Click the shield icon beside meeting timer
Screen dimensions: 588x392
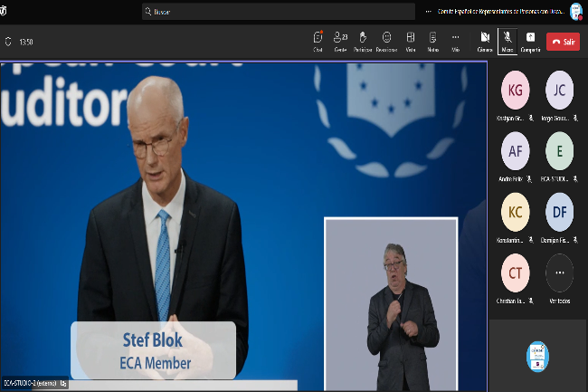(x=9, y=42)
